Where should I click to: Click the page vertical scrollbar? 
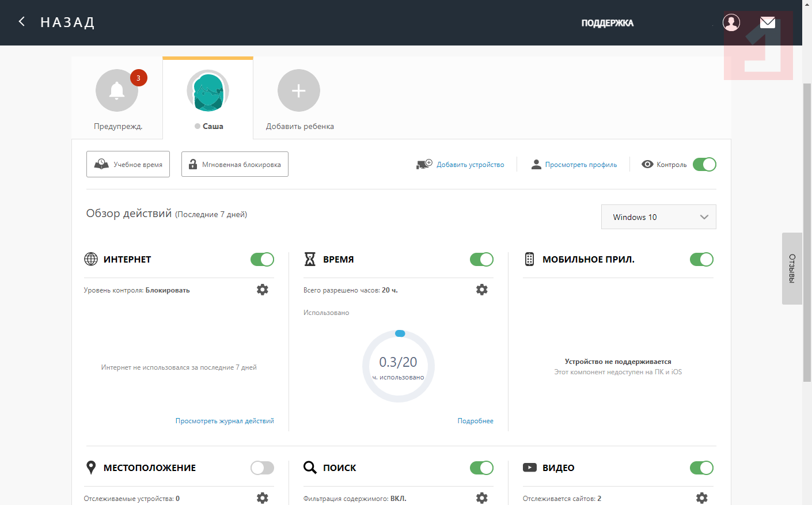pos(807,233)
